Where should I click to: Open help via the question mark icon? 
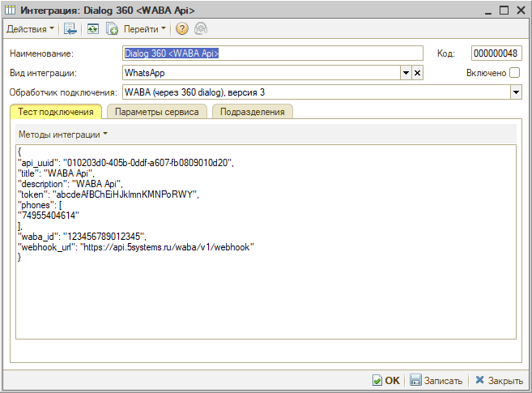click(x=181, y=29)
